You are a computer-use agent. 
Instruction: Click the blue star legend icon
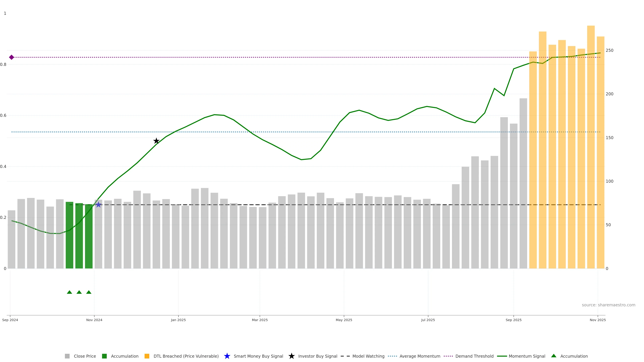[227, 356]
